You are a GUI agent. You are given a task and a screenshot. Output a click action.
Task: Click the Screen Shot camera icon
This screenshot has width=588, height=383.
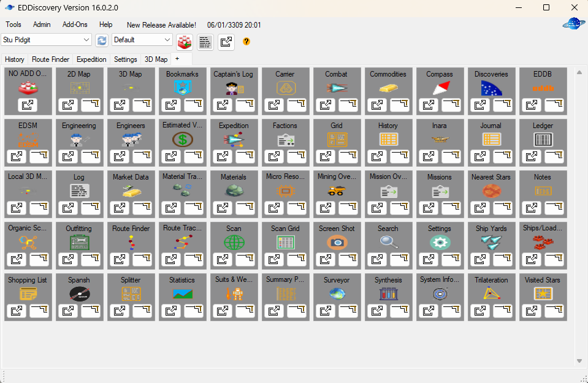(x=337, y=243)
